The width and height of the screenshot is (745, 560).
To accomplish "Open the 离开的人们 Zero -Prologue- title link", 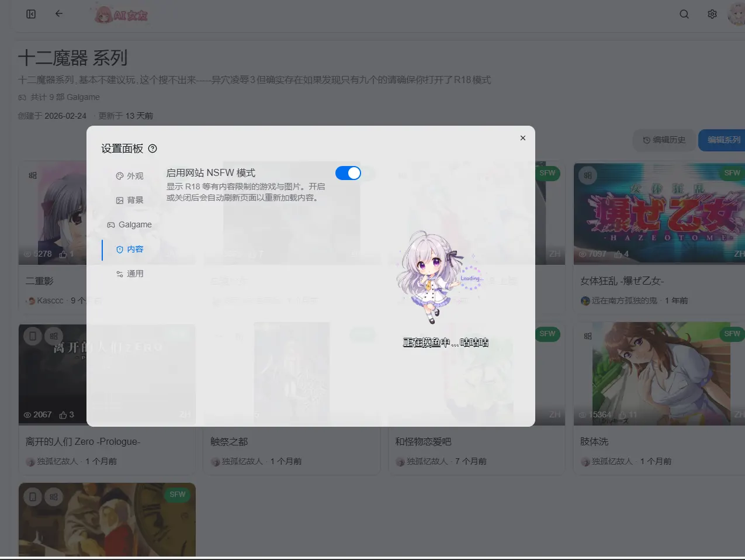I will coord(83,442).
